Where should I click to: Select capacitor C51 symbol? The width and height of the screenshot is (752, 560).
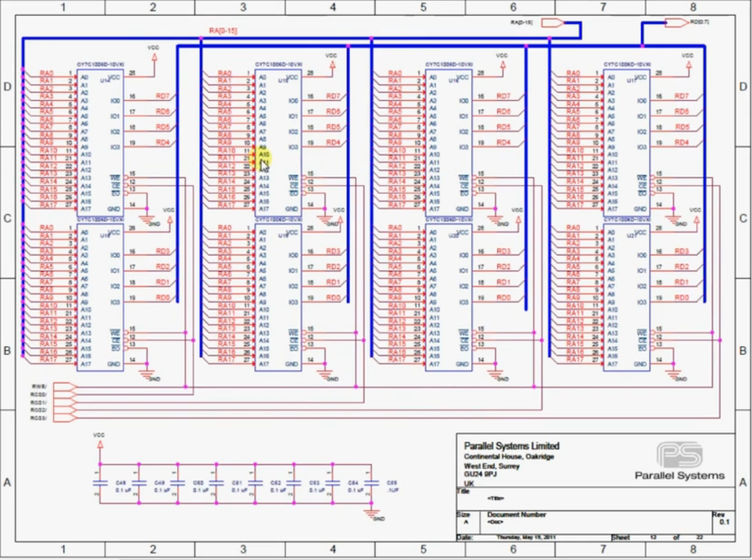(x=216, y=483)
